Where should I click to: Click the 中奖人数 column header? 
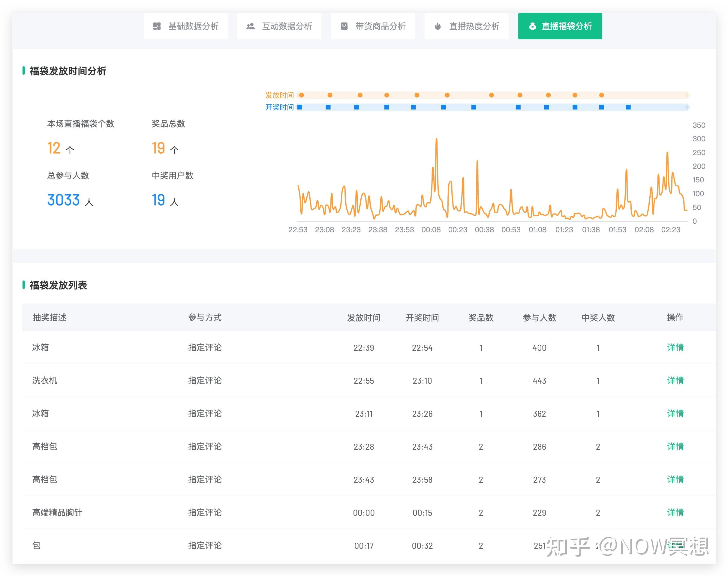tap(598, 318)
